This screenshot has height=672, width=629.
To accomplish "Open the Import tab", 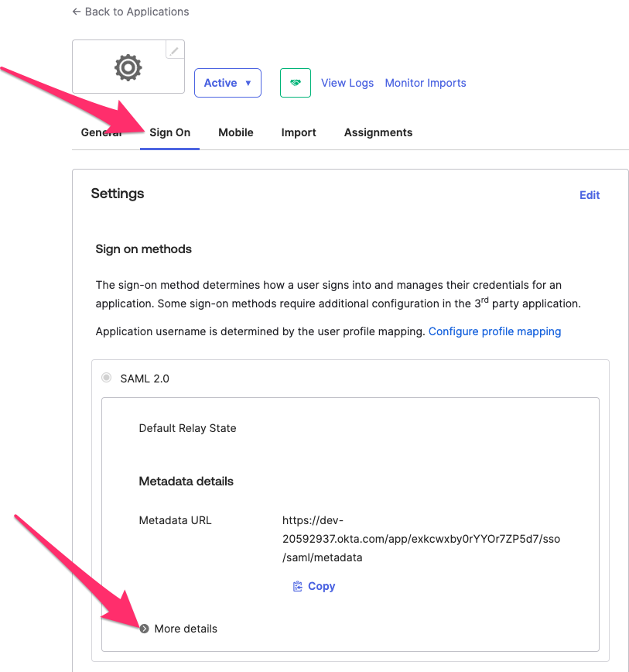I will coord(299,132).
